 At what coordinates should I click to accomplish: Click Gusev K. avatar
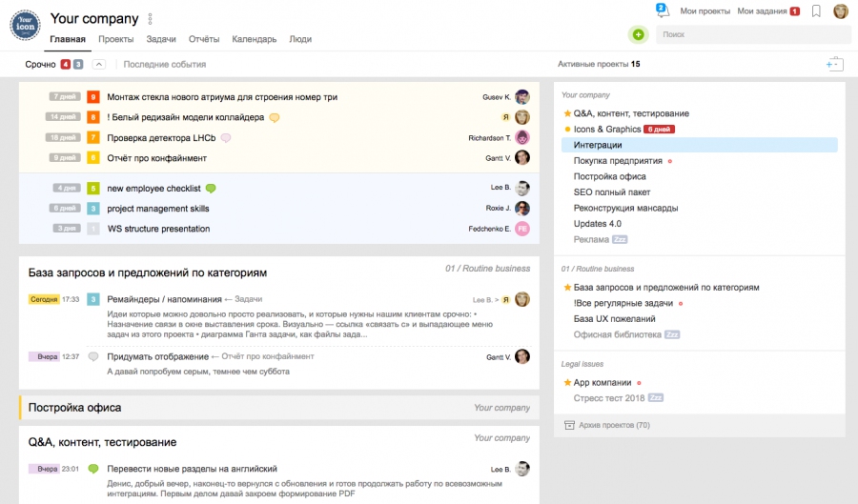click(522, 97)
